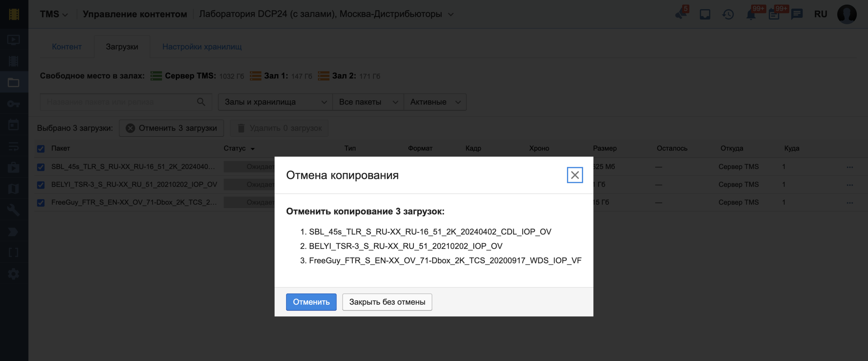Click the key icon in left sidebar

coord(13,104)
